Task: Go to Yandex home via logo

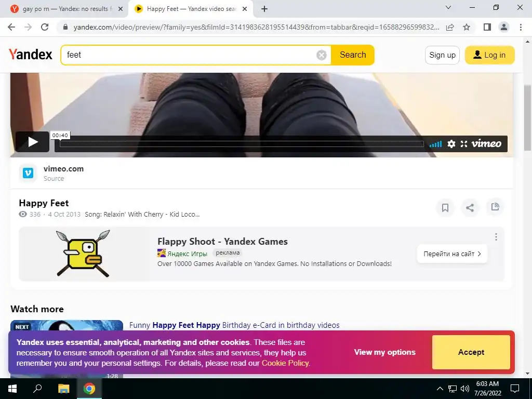Action: [x=31, y=54]
